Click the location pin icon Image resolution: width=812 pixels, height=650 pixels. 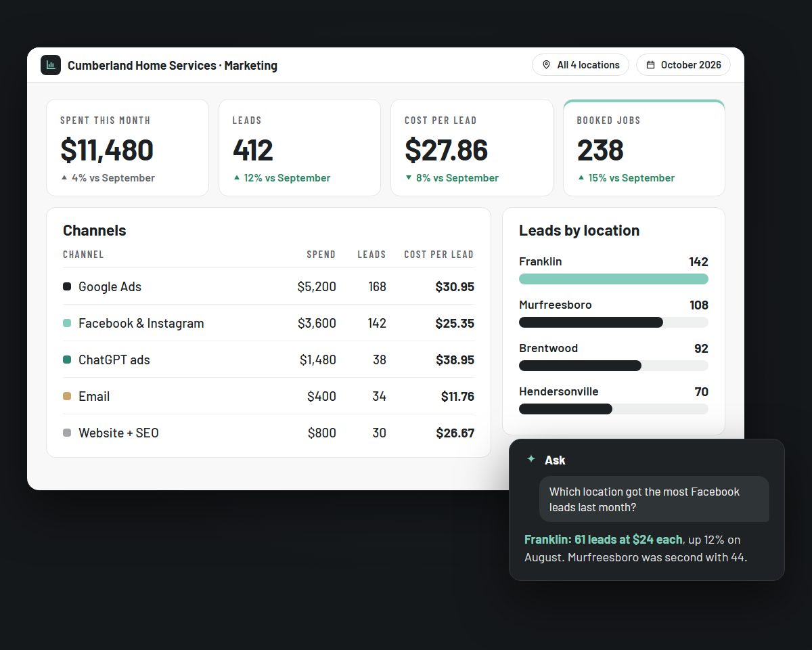(x=546, y=65)
